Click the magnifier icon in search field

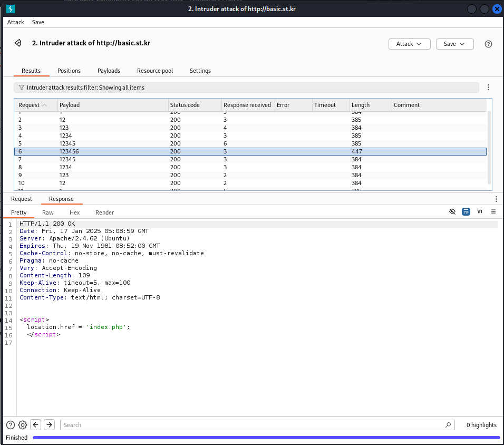448,425
